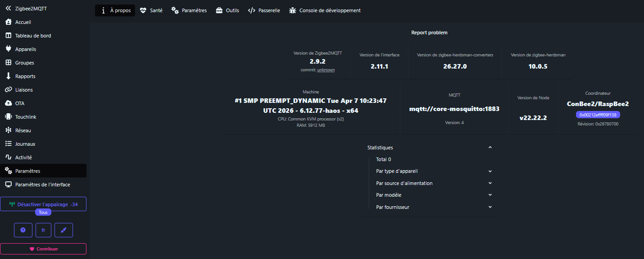This screenshot has height=259, width=644.
Task: Collapse the sidebar with double chevron icon
Action: pyautogui.click(x=8, y=8)
